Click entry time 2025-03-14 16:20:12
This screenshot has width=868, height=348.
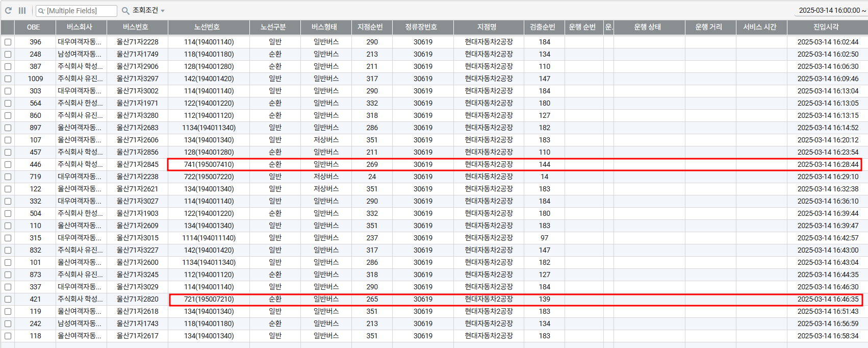point(828,140)
